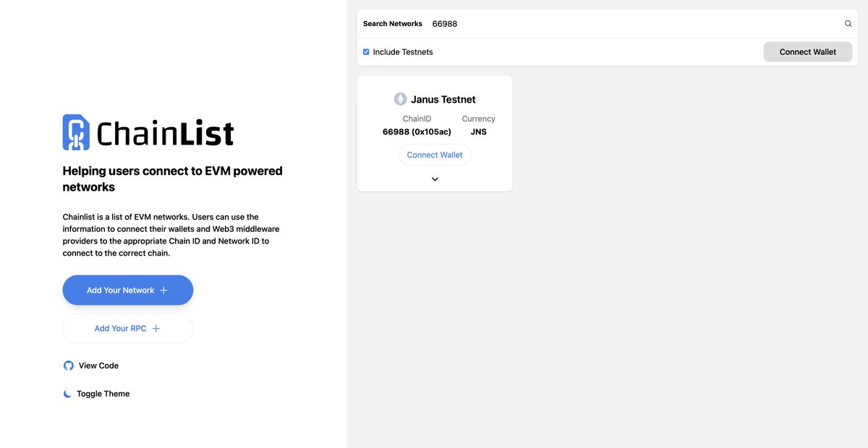The height and width of the screenshot is (448, 868).
Task: Open the View Code link
Action: click(91, 366)
